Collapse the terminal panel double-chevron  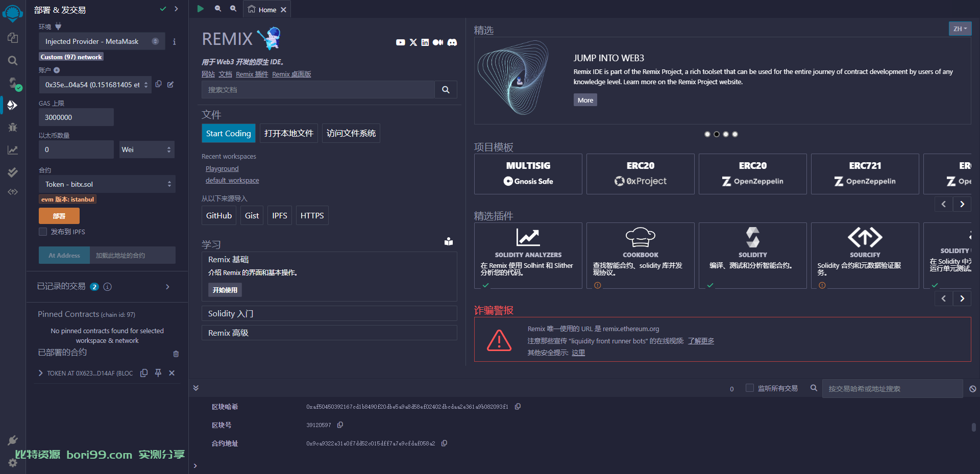[x=196, y=388]
